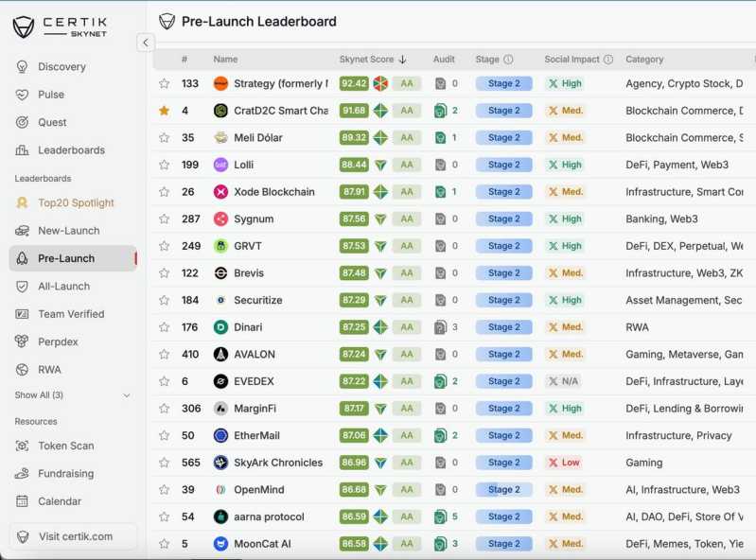Click the audit icon in CratD2C row

point(440,111)
